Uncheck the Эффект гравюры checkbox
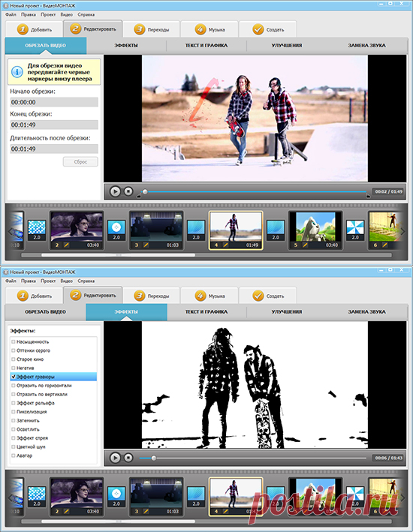The height and width of the screenshot is (532, 413). pyautogui.click(x=14, y=377)
